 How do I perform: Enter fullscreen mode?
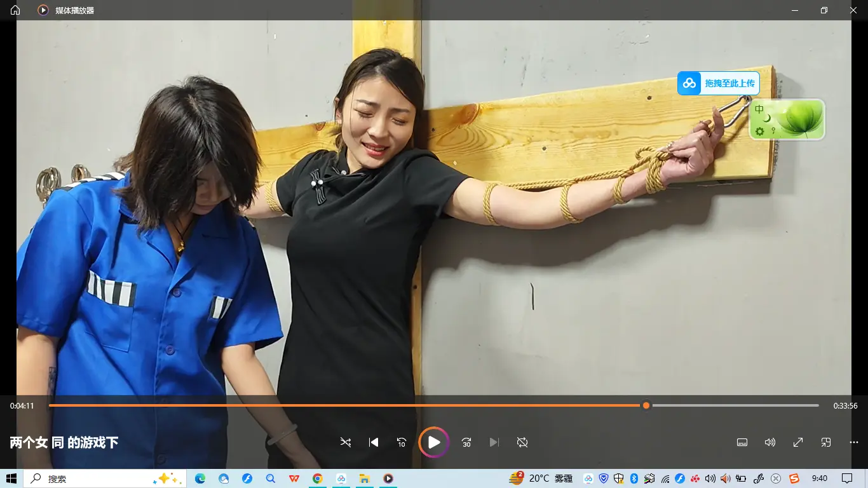click(x=798, y=442)
